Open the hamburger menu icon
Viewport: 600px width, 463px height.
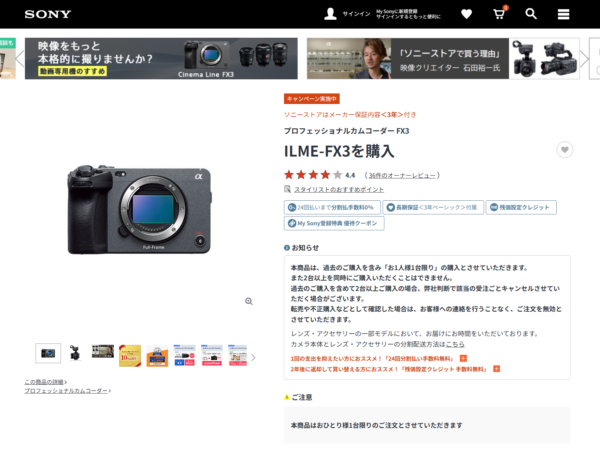click(563, 14)
